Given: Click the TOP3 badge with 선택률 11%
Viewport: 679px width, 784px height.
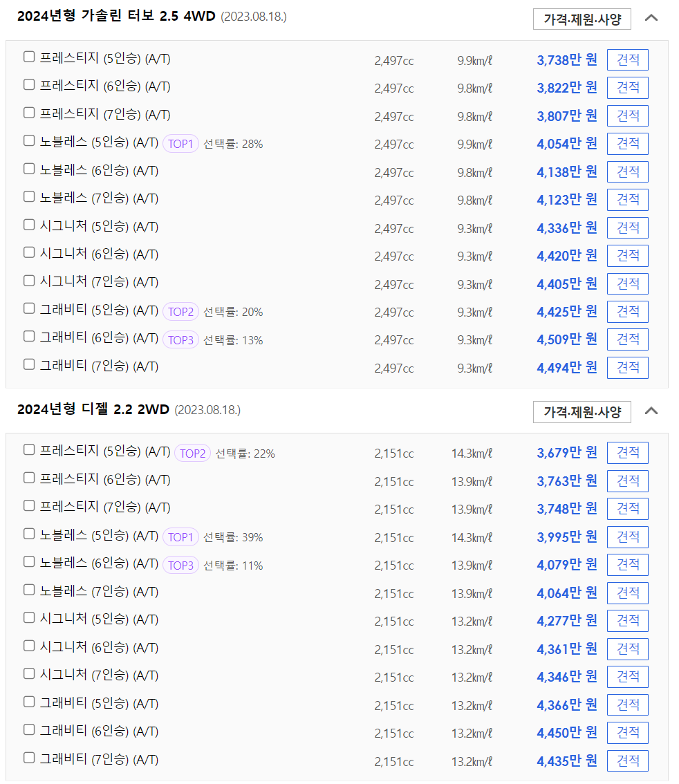Looking at the screenshot, I should (x=180, y=566).
